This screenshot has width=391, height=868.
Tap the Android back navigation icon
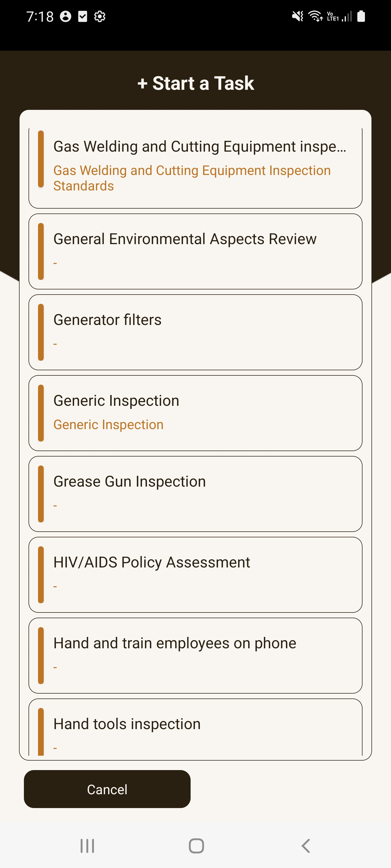point(306,845)
